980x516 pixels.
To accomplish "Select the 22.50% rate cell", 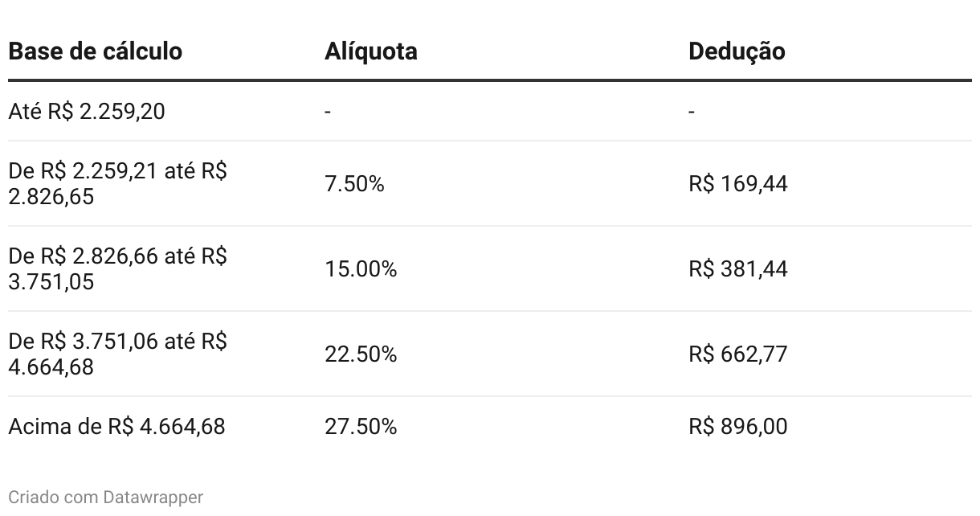I will pyautogui.click(x=361, y=354).
